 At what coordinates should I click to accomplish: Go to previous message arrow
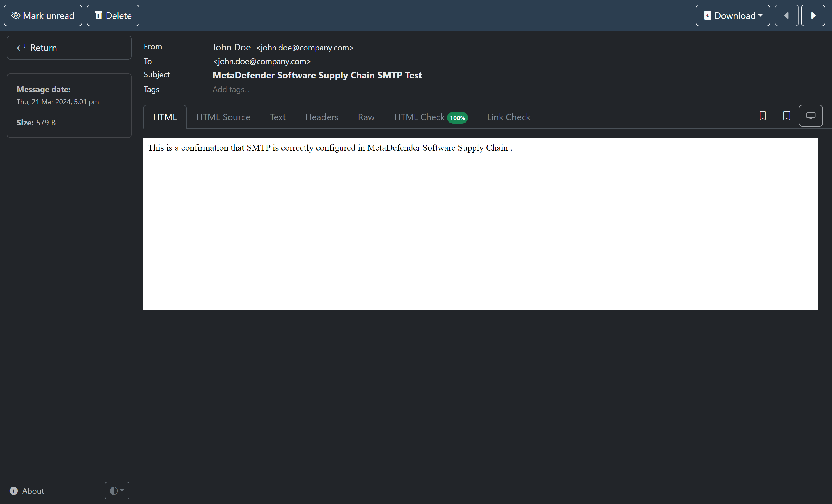786,15
